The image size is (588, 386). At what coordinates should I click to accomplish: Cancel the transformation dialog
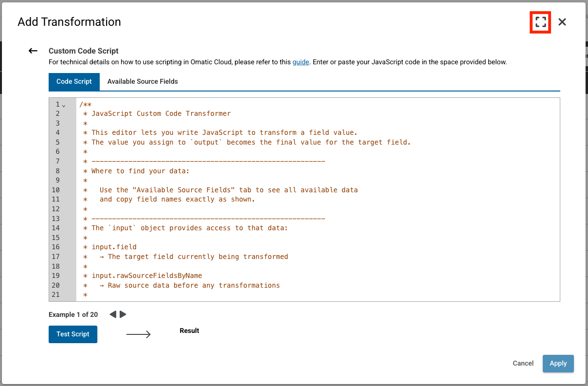(x=523, y=363)
